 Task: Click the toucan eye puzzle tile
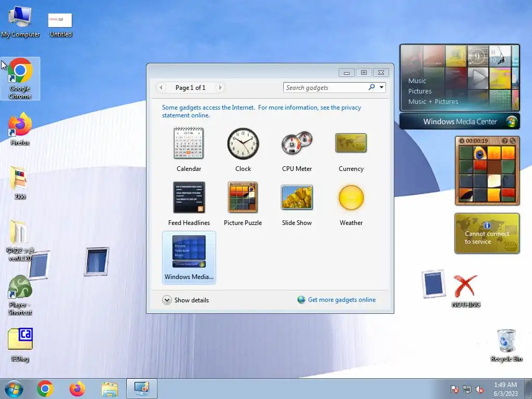tap(480, 153)
